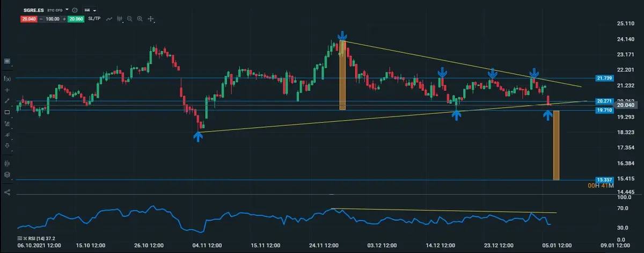Open the candlestick chart type dropdown
Viewport: 644px width, 253px height.
pyautogui.click(x=119, y=18)
